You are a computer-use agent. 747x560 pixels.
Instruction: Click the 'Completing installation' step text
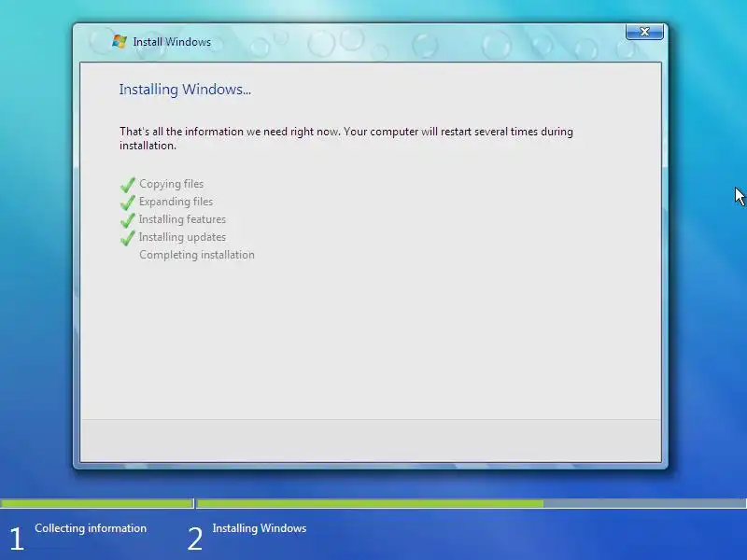tap(197, 255)
